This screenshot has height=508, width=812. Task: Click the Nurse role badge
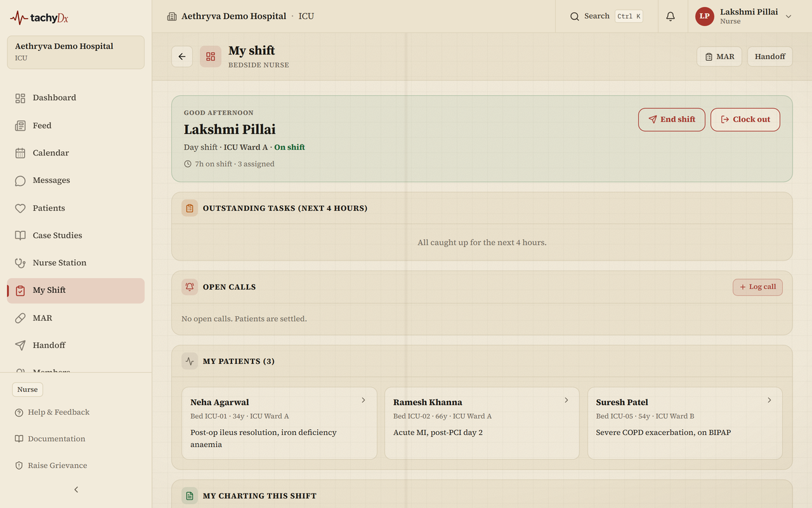[x=27, y=390]
